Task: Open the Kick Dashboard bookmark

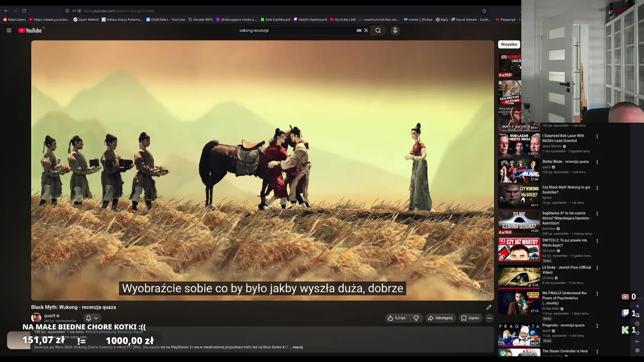Action: (275, 20)
